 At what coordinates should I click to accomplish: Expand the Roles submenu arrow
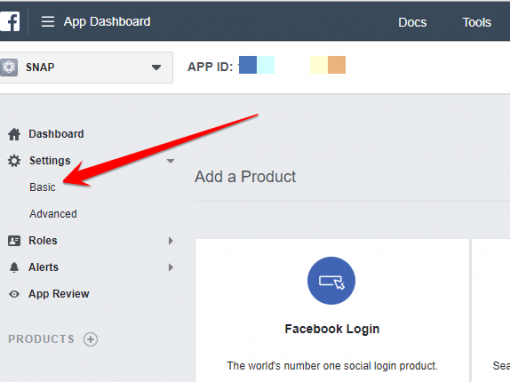pyautogui.click(x=171, y=241)
